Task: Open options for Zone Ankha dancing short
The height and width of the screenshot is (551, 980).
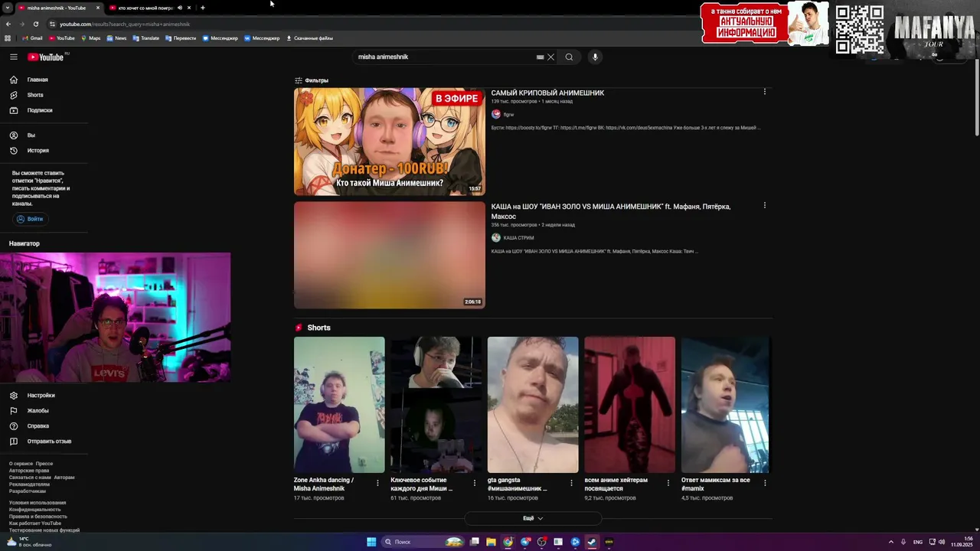Action: click(x=377, y=483)
